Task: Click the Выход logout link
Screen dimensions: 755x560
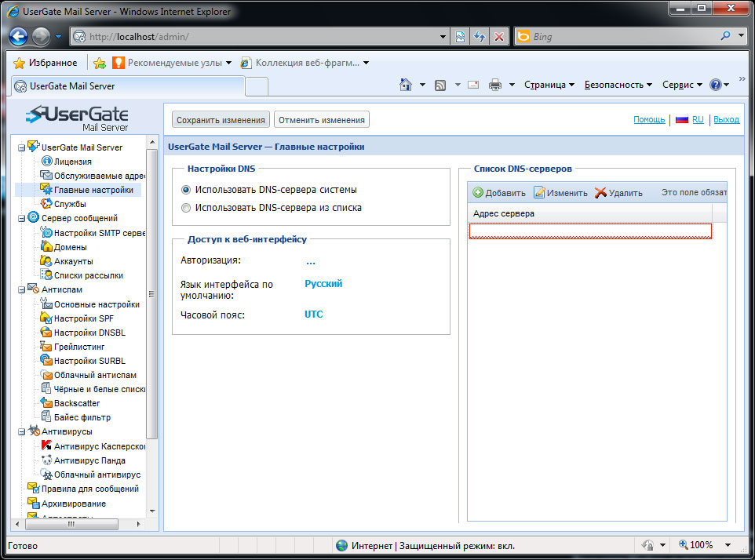Action: click(x=726, y=119)
